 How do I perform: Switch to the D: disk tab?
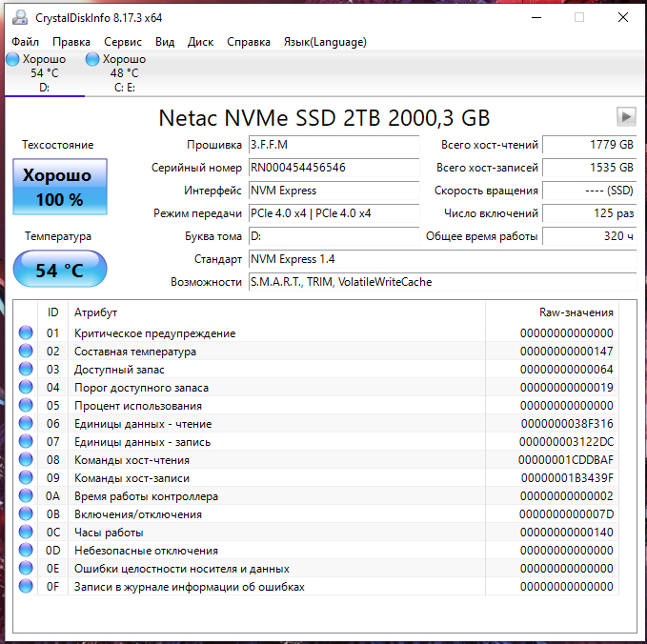44,87
